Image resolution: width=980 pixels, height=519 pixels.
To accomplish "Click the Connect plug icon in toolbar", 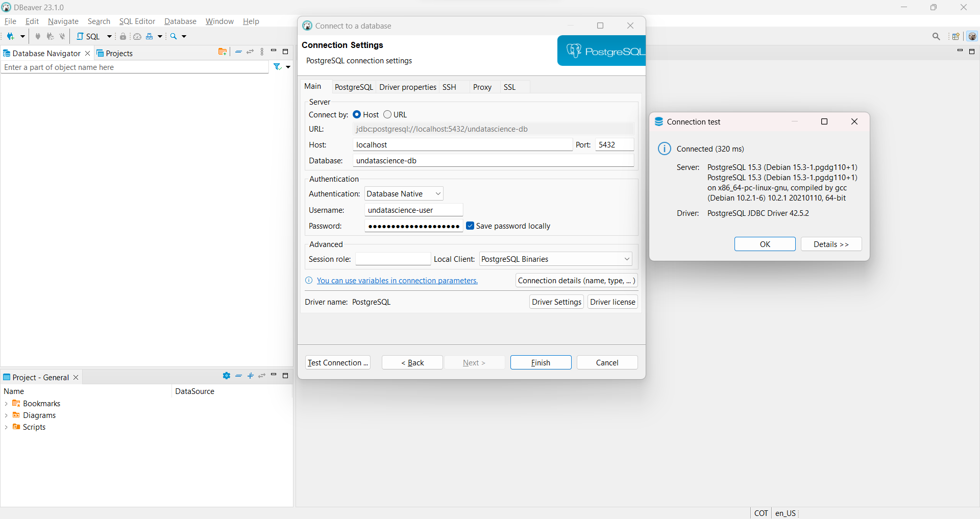I will (38, 36).
